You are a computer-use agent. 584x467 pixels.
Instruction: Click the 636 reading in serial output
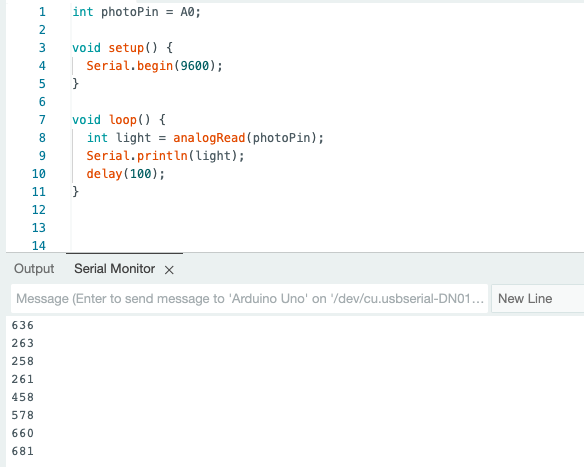[x=23, y=325]
